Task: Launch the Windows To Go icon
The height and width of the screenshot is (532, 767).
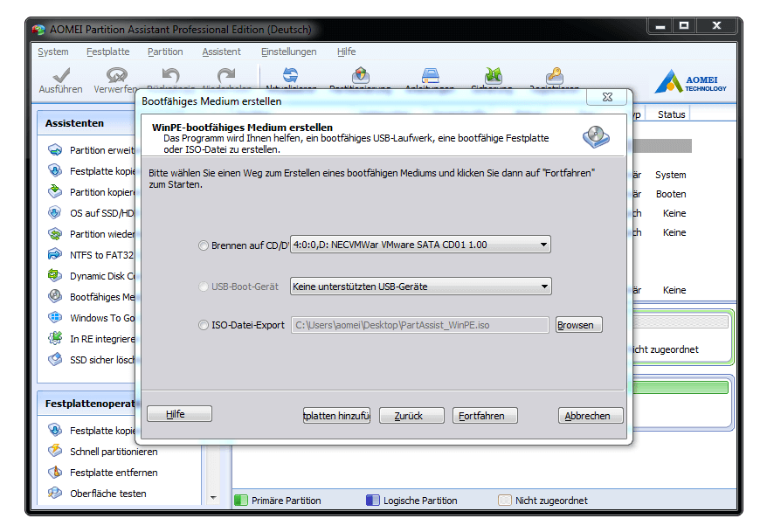Action: (55, 317)
